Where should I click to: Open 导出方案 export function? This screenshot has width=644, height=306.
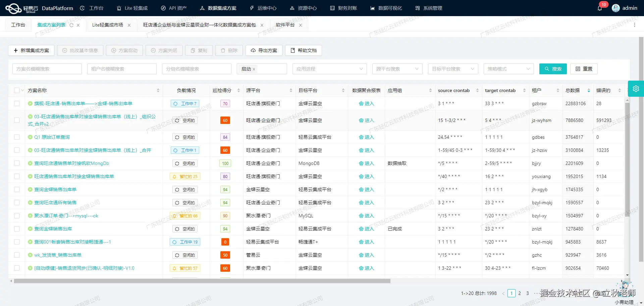point(264,50)
